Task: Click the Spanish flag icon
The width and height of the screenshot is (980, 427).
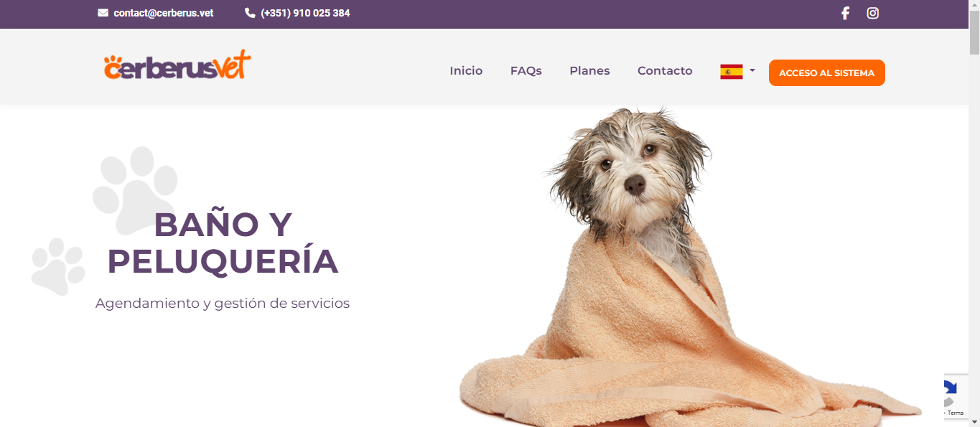Action: tap(732, 72)
